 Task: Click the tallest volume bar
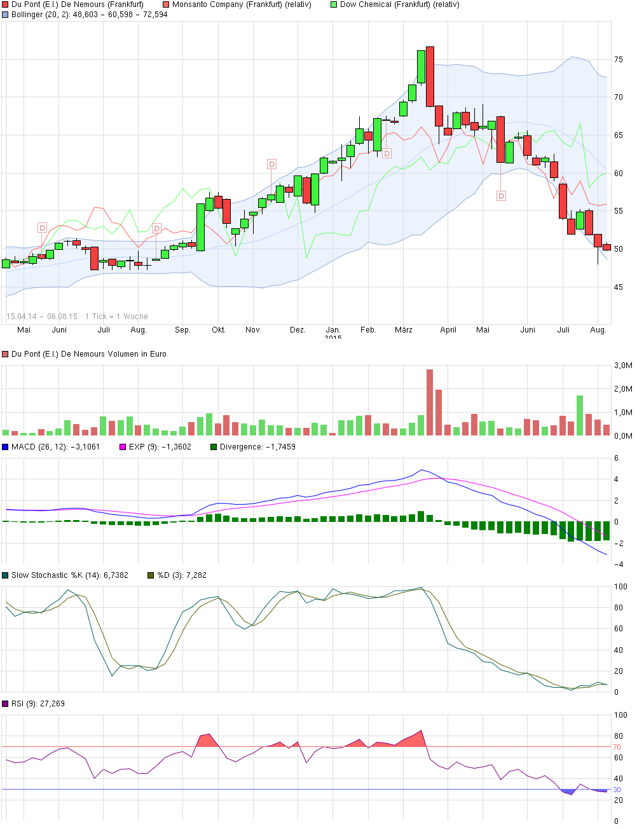tap(430, 402)
